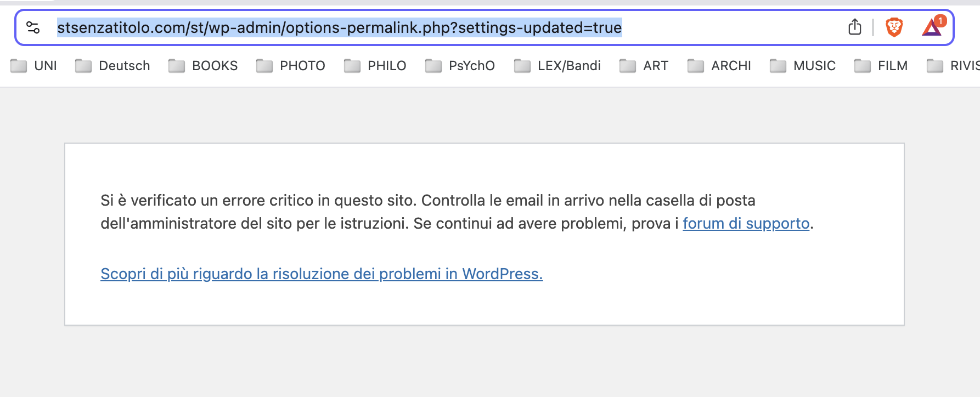Open Brave Rewards triangle icon
Image resolution: width=980 pixels, height=397 pixels.
point(932,27)
